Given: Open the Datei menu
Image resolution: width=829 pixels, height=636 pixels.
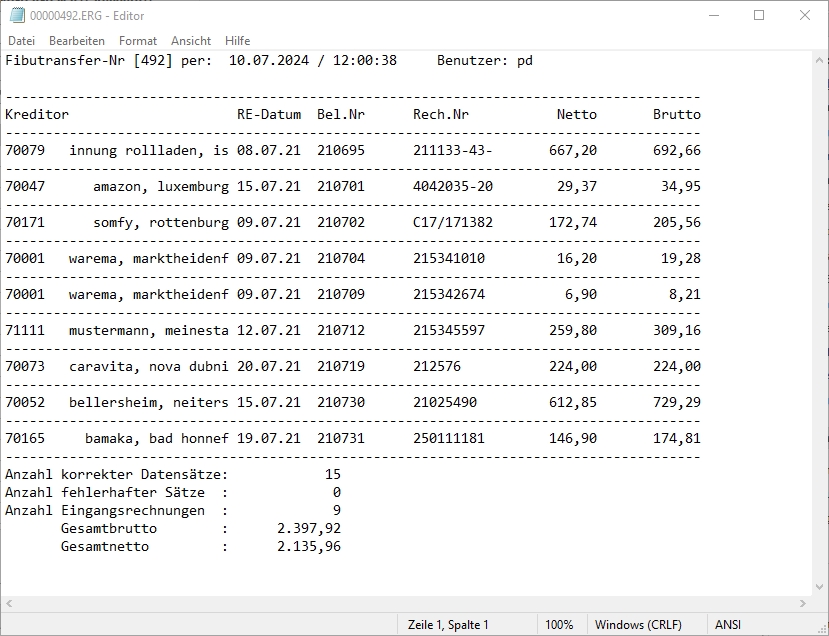Looking at the screenshot, I should tap(21, 41).
